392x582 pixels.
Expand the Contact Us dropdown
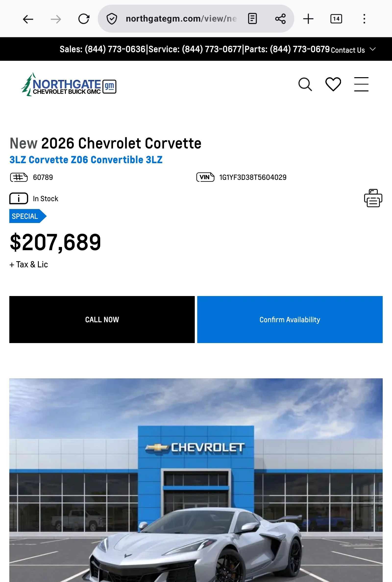pos(353,50)
